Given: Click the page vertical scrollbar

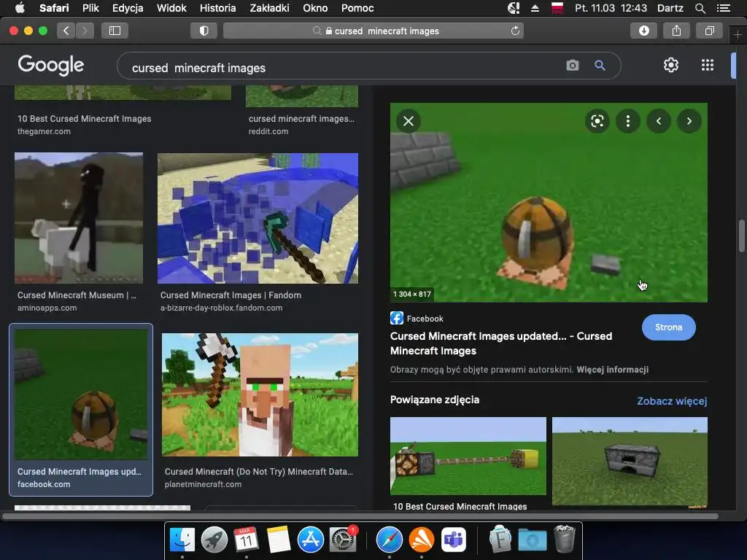Looking at the screenshot, I should coord(742,236).
